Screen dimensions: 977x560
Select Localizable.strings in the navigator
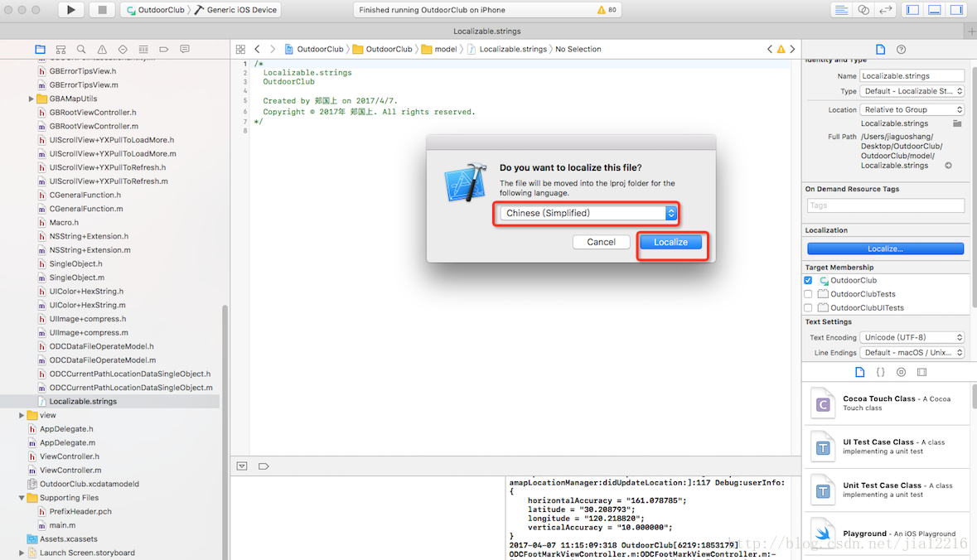click(x=109, y=401)
